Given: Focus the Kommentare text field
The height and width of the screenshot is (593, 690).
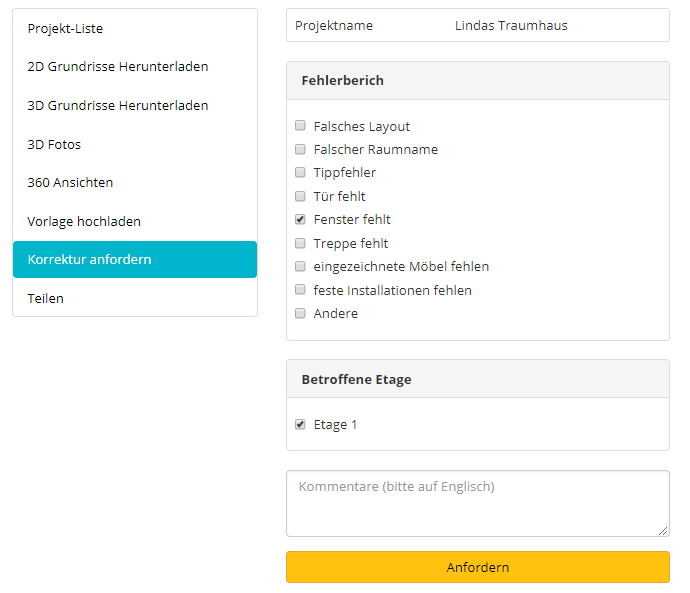Looking at the screenshot, I should 478,504.
